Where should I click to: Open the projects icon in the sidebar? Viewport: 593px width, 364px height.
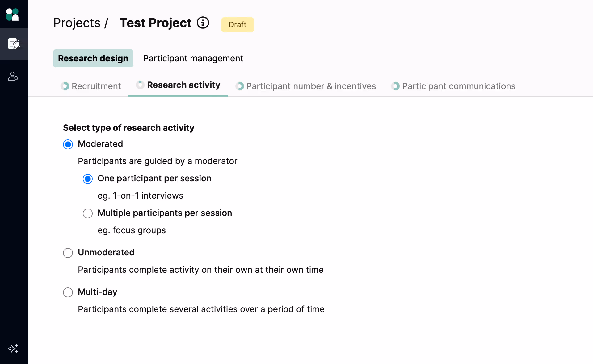tap(14, 44)
